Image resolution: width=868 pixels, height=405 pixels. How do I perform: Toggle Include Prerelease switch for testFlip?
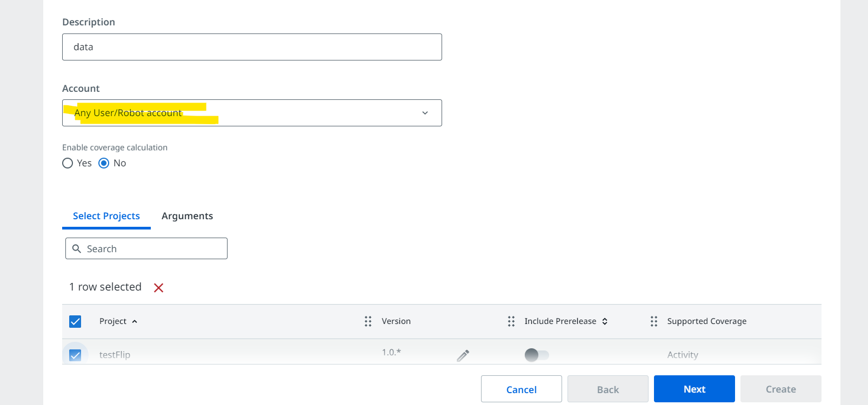(x=537, y=355)
